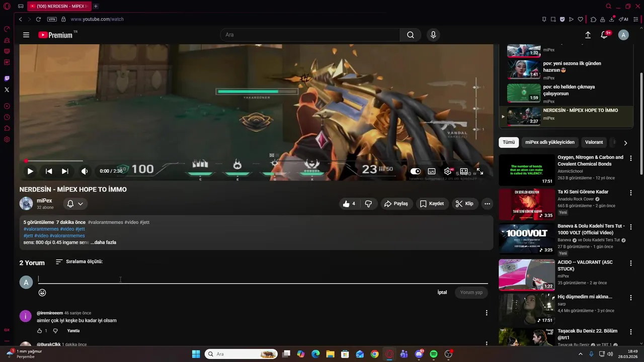Open YouTube notifications bell
Viewport: 644px width, 362px height.
pos(605,35)
